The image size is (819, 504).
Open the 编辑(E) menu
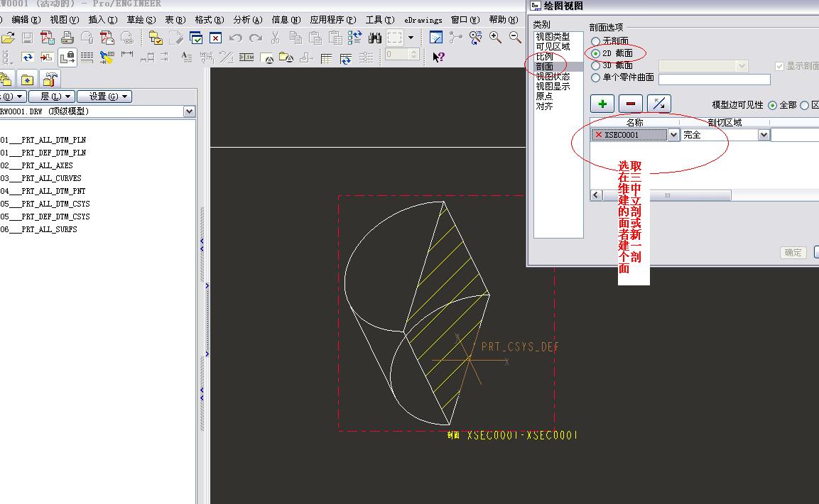pyautogui.click(x=26, y=20)
